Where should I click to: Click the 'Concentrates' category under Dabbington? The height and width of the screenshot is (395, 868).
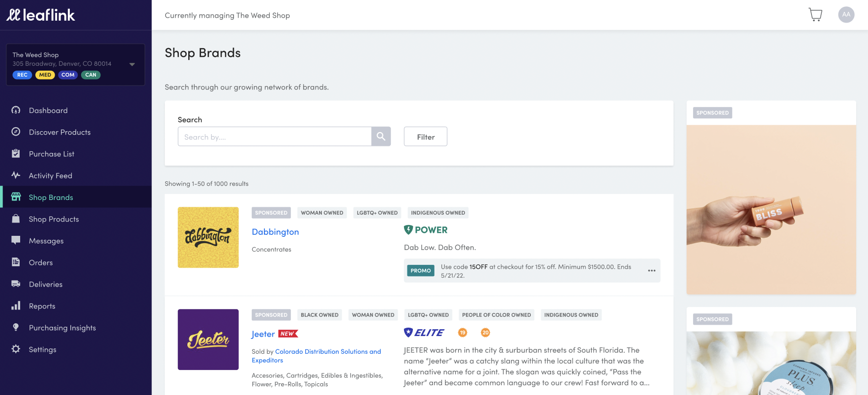(271, 249)
